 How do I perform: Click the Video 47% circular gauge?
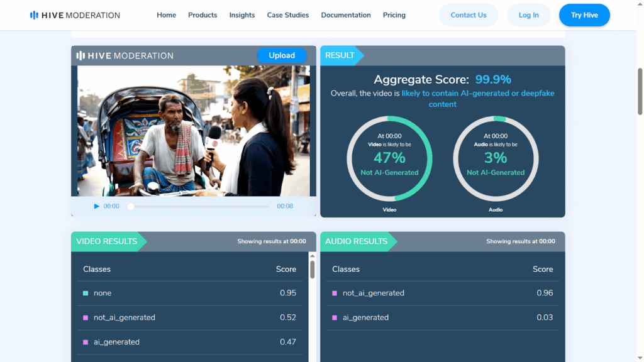tap(389, 159)
